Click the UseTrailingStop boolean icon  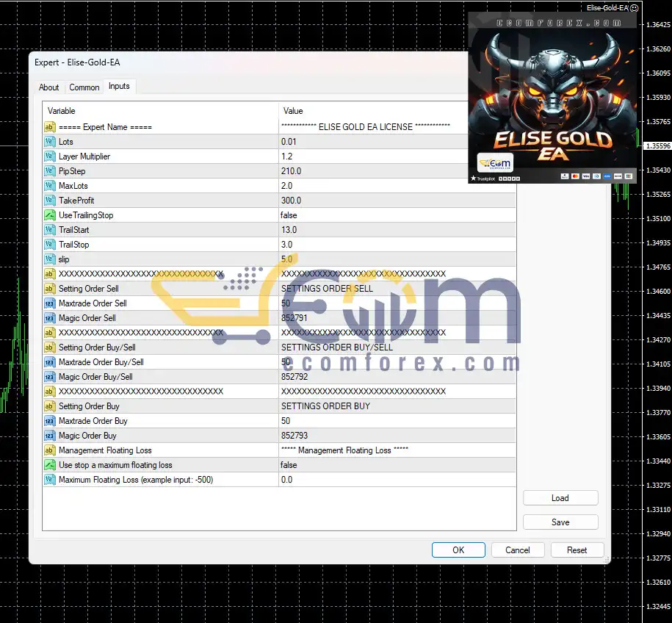click(x=50, y=215)
